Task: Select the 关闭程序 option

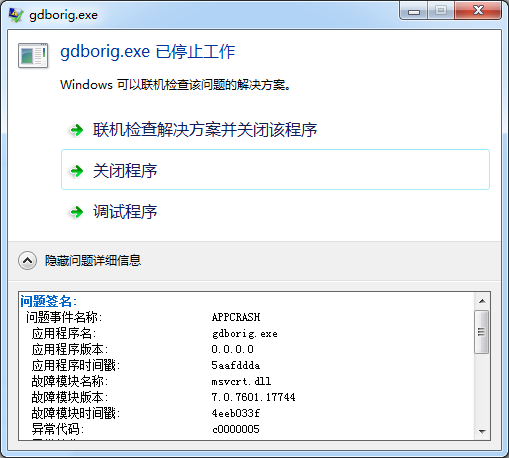Action: (275, 170)
